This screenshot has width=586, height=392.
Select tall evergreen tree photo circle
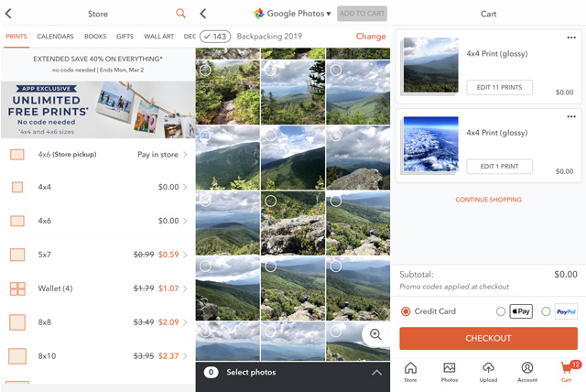pyautogui.click(x=271, y=70)
